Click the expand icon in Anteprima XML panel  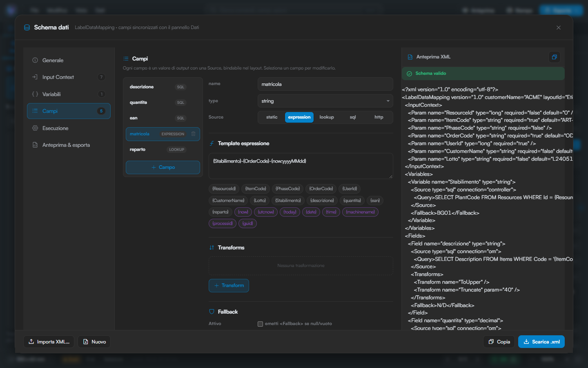pyautogui.click(x=554, y=57)
